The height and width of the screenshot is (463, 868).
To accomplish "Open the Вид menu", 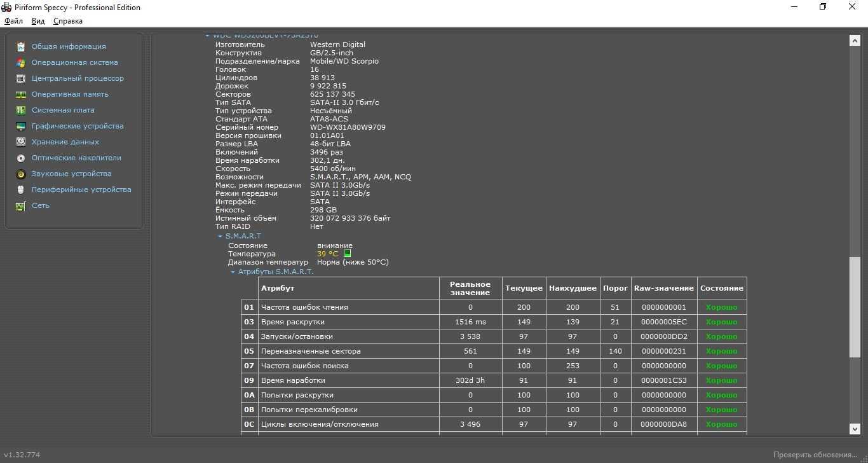I will coord(38,21).
